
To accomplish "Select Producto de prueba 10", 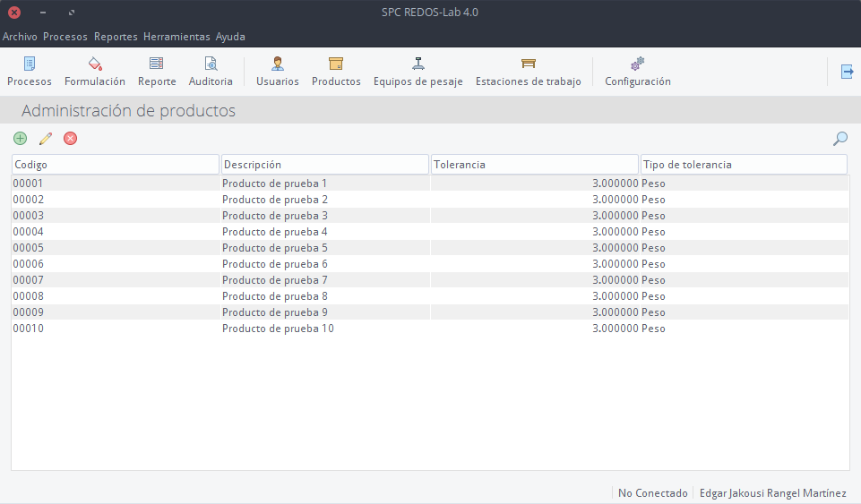I will pyautogui.click(x=430, y=329).
